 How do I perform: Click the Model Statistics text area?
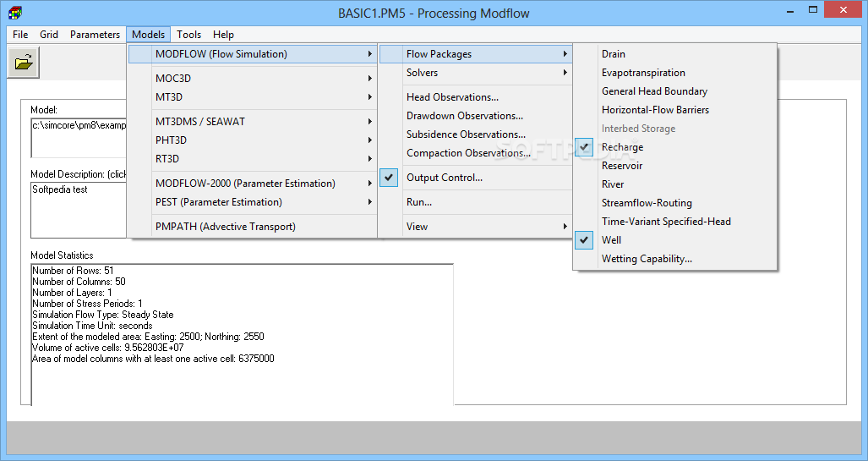pyautogui.click(x=242, y=335)
